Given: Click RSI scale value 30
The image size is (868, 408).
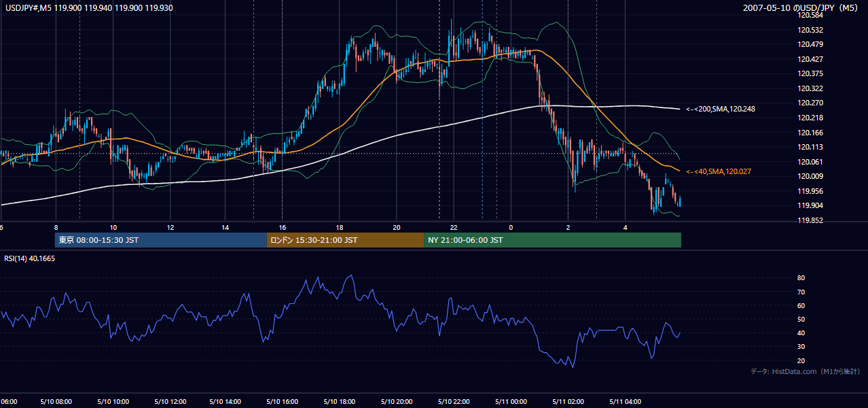Looking at the screenshot, I should (801, 347).
